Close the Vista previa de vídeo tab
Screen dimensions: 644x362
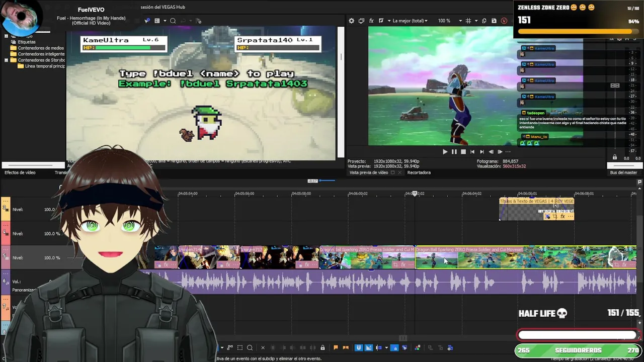point(399,172)
